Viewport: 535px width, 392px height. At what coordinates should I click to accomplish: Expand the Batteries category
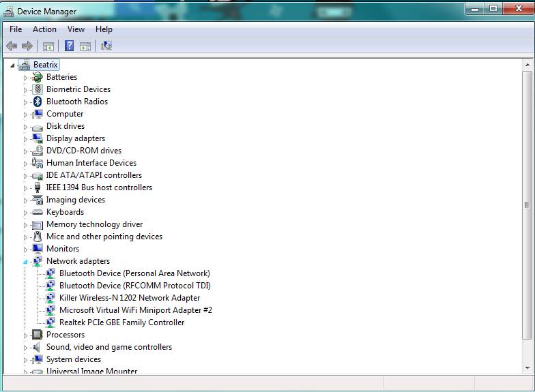25,78
